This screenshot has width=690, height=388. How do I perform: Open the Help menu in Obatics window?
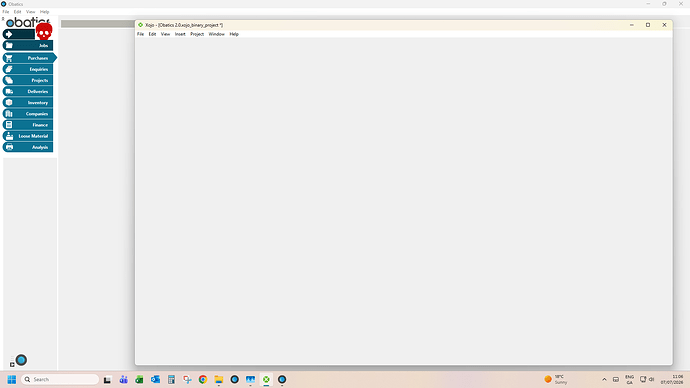(44, 12)
